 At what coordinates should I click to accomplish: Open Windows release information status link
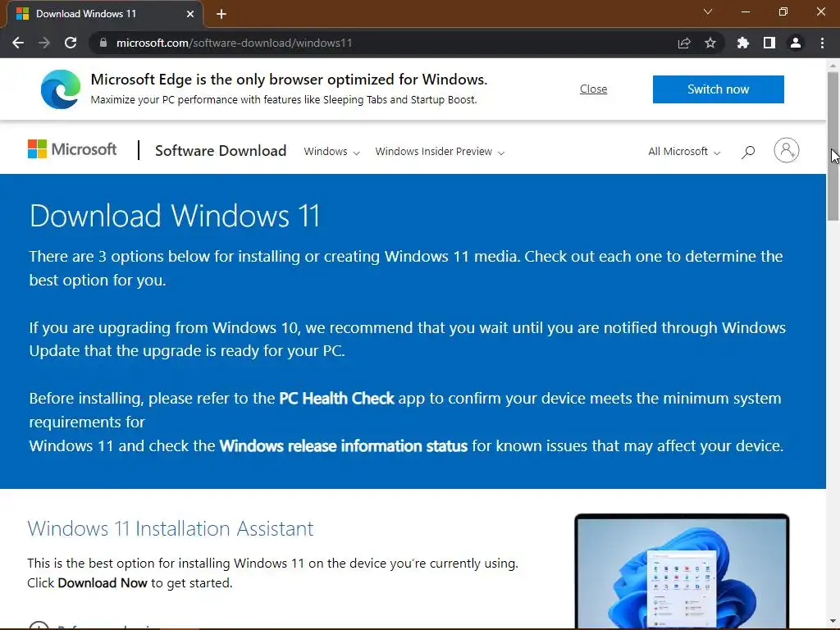[344, 446]
